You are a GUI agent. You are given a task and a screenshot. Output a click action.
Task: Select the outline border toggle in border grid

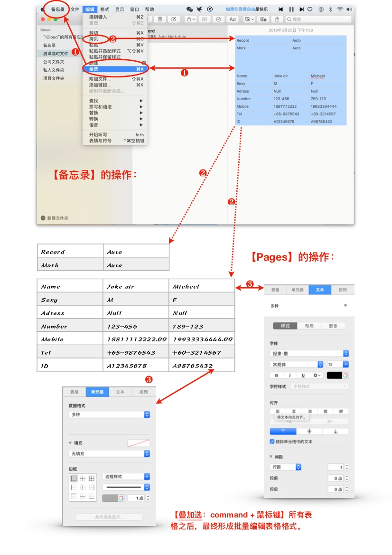pos(74,478)
